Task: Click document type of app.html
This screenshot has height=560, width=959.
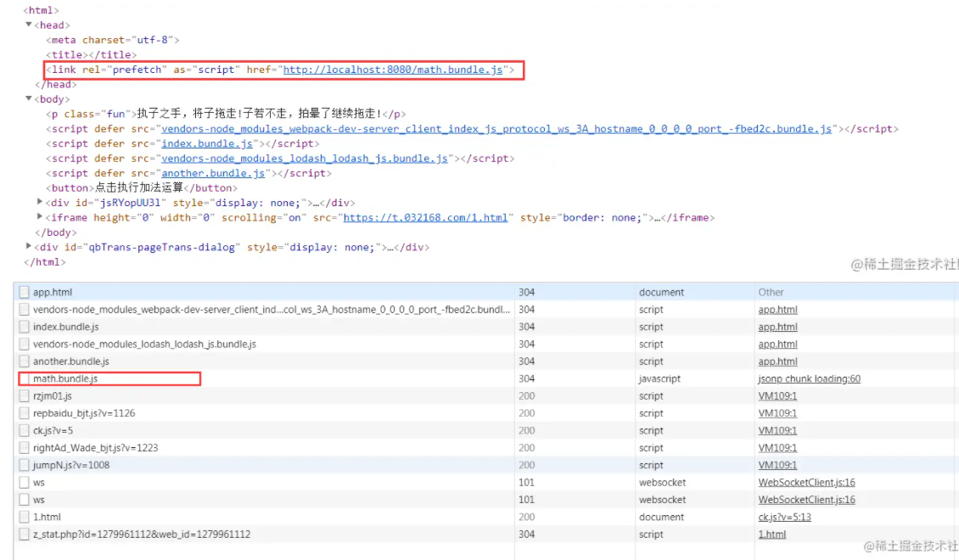Action: tap(662, 292)
